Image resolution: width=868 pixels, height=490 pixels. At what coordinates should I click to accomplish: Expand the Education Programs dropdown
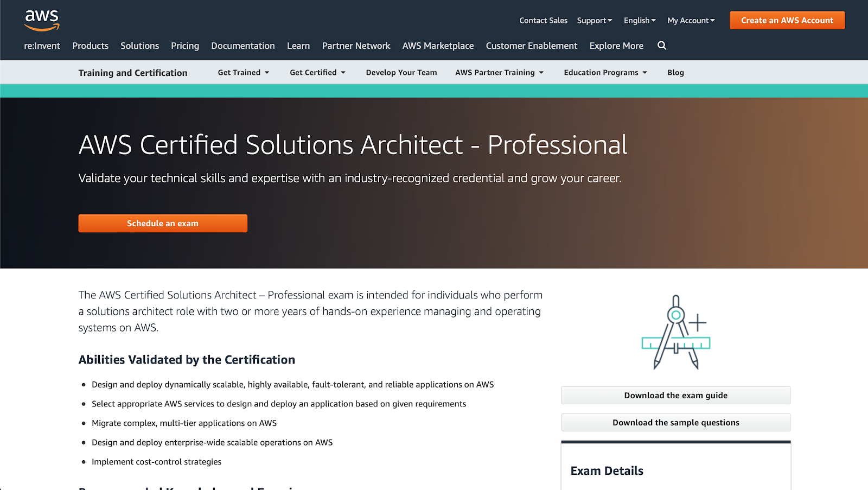point(605,73)
